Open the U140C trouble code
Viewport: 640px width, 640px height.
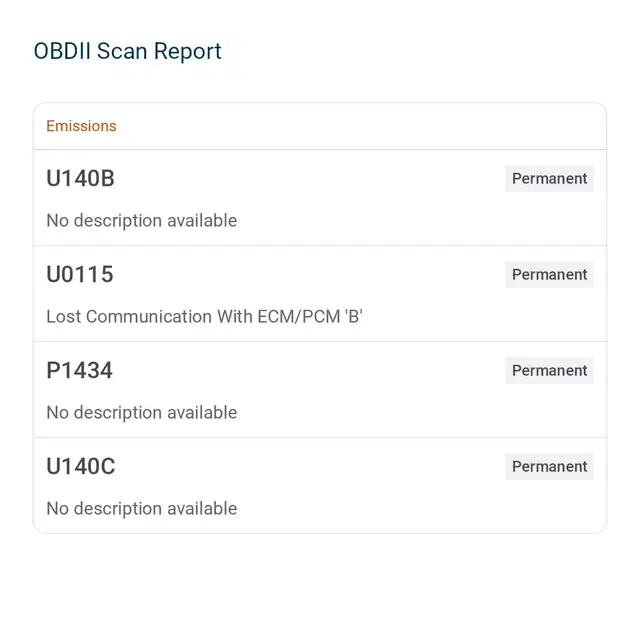81,466
